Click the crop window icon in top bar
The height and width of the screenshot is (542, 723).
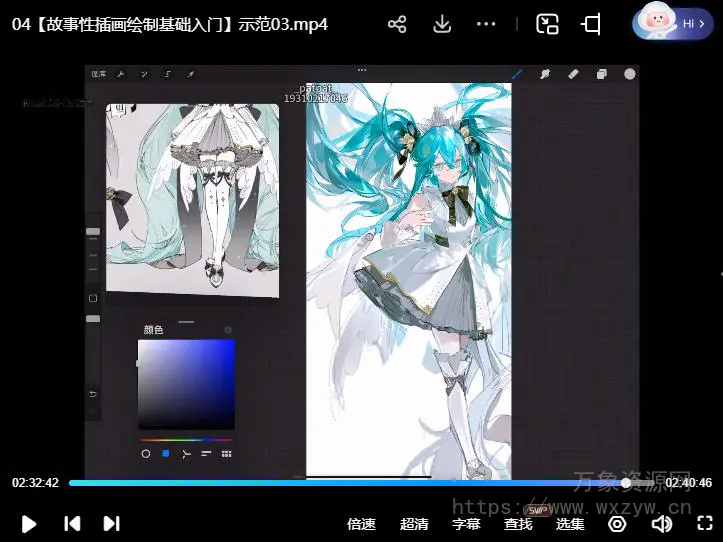(591, 25)
